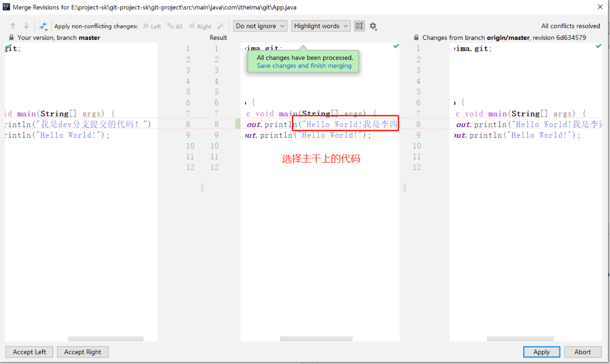
Task: Click the Result pane horizontal scrollbar
Action: [x=316, y=338]
